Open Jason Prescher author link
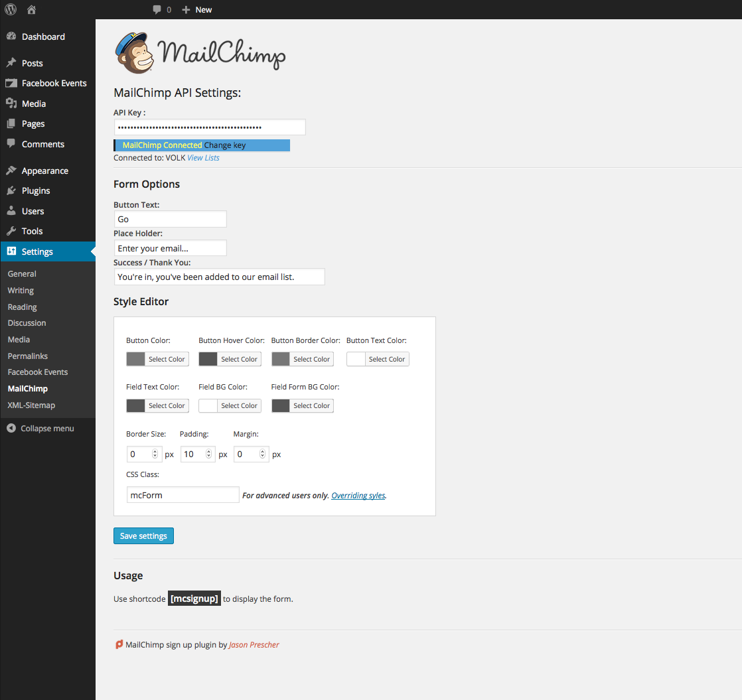The height and width of the screenshot is (700, 742). pos(254,645)
